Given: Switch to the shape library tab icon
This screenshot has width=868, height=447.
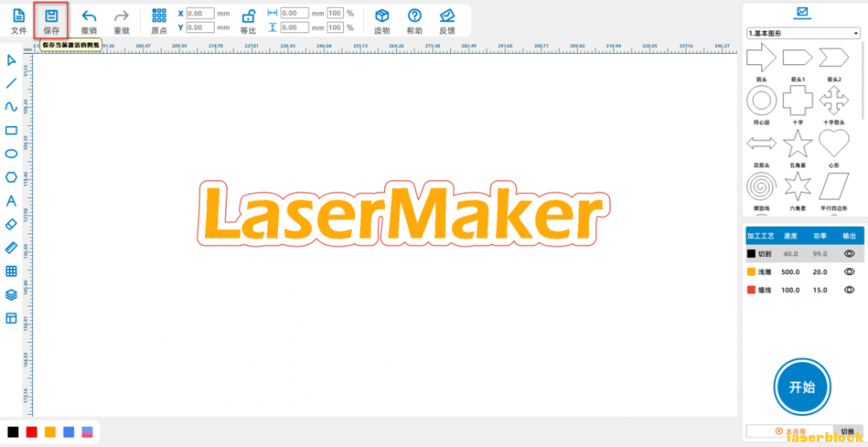Looking at the screenshot, I should 802,11.
